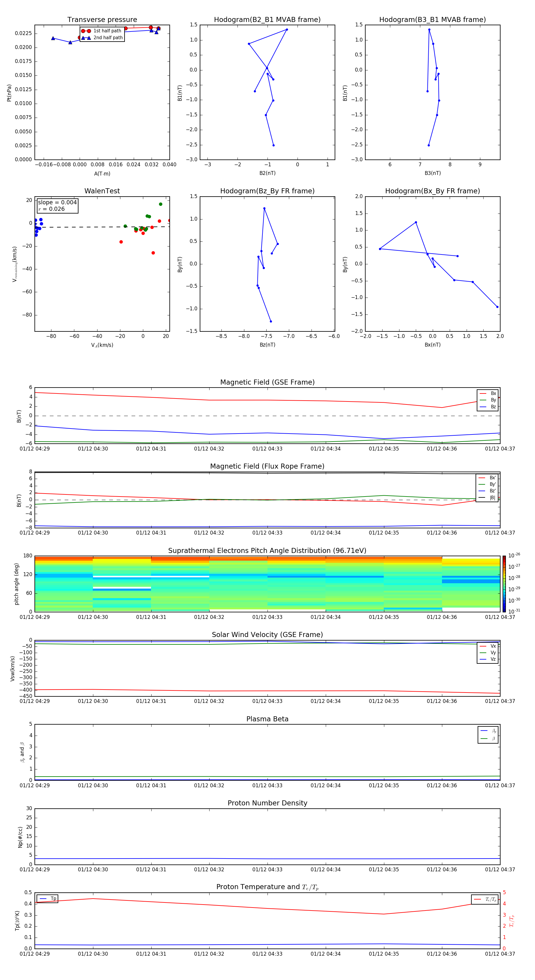Click the red rotated Te/Tp right-axis label

click(512, 921)
